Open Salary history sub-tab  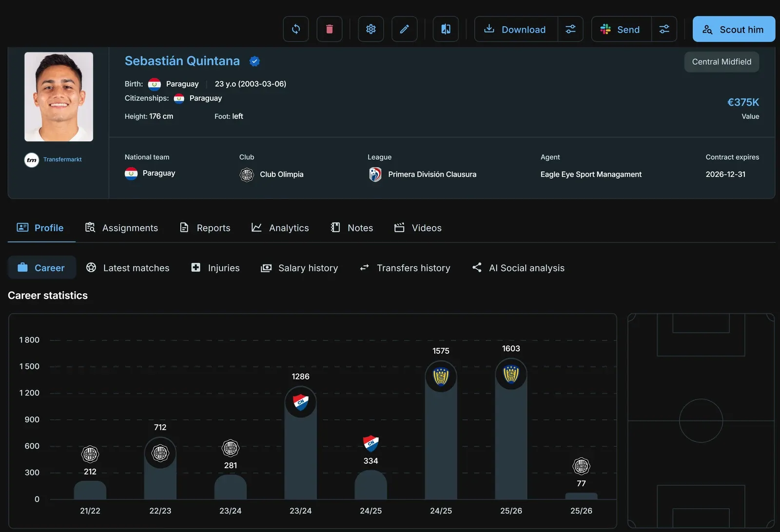pos(300,267)
